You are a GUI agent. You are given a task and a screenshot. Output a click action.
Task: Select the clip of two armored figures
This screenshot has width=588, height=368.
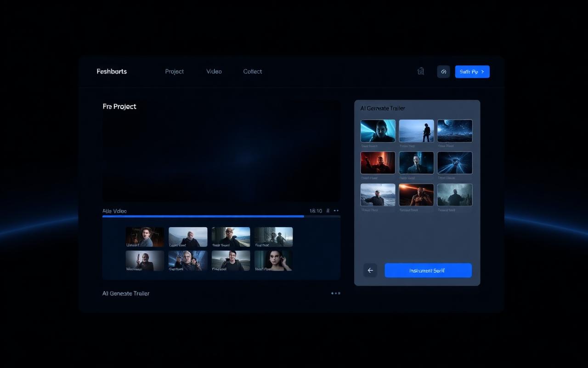(273, 237)
